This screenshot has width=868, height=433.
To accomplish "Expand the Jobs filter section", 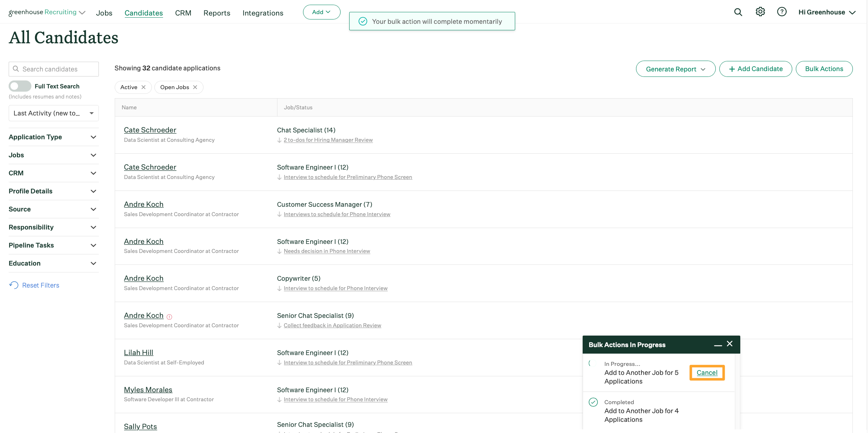I will pyautogui.click(x=54, y=155).
